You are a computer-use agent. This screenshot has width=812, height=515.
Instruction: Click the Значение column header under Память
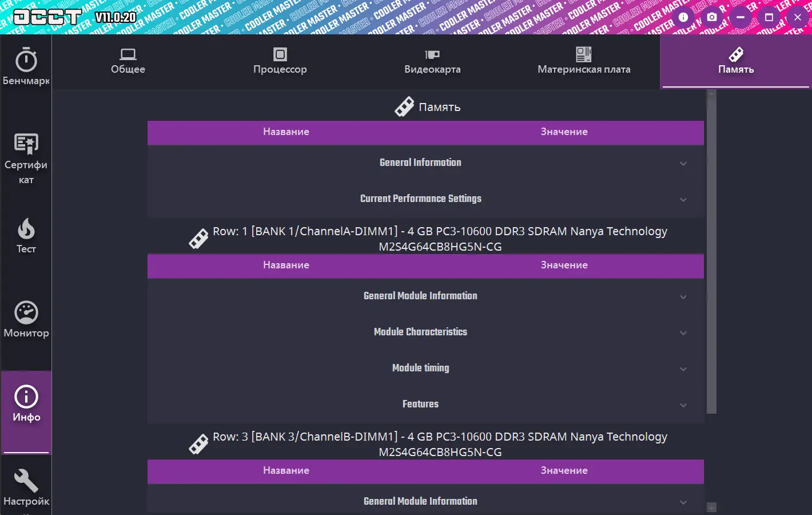[564, 132]
